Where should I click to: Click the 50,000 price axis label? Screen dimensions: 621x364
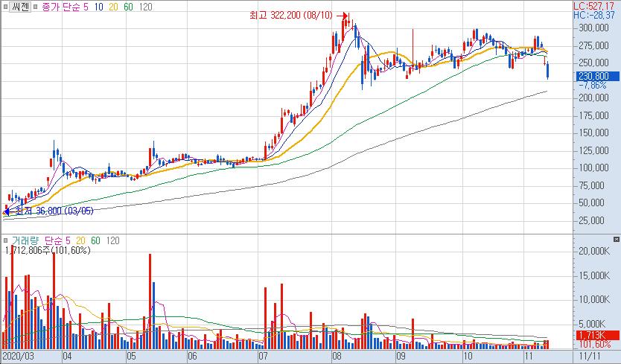pos(593,202)
